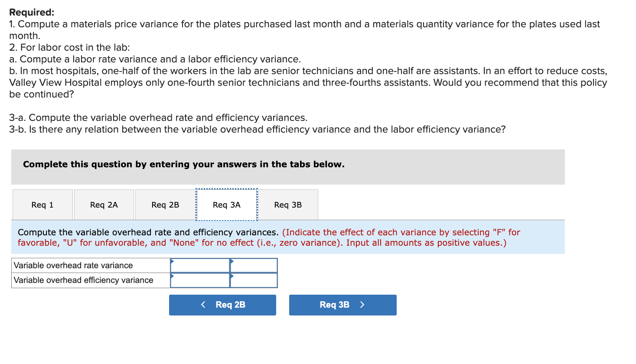Click the second column cell for efficiency variance
This screenshot has height=364, width=636.
coord(254,280)
